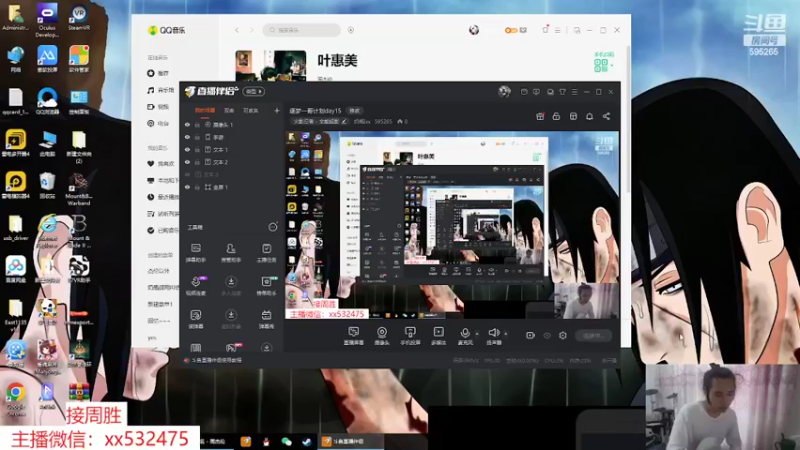Hide the text 1 source layer
800x450 pixels.
tap(187, 149)
